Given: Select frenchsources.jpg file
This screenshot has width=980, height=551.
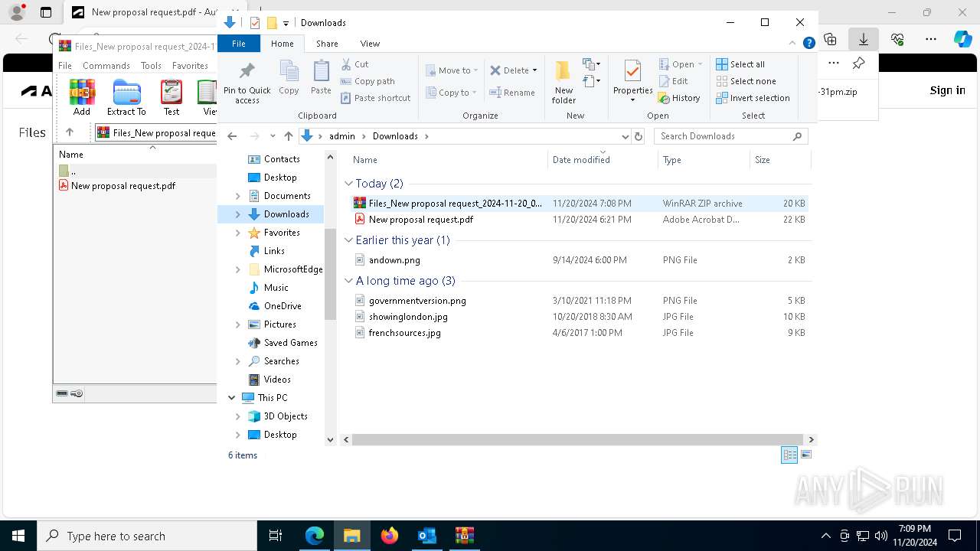Looking at the screenshot, I should click(x=578, y=333).
